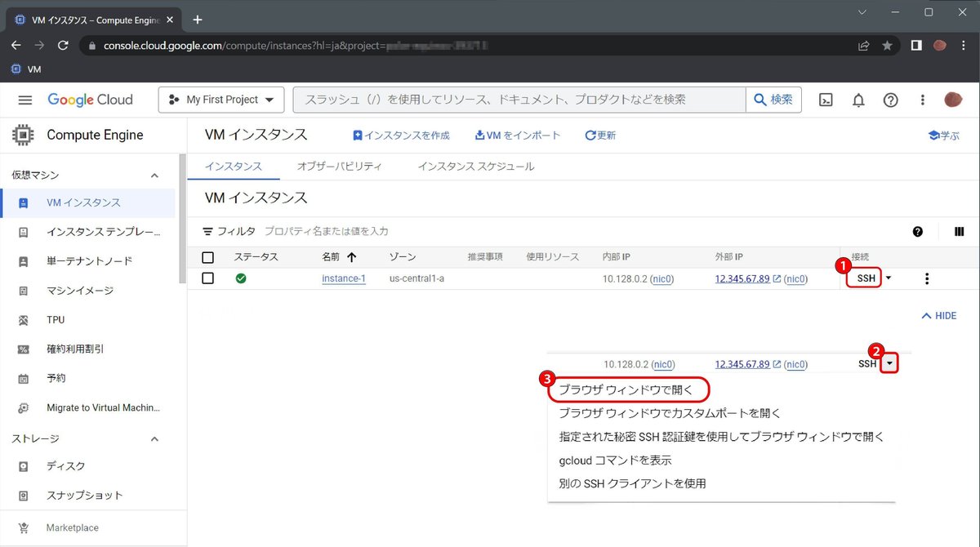Open スナップショット in the sidebar
980x547 pixels.
point(88,496)
